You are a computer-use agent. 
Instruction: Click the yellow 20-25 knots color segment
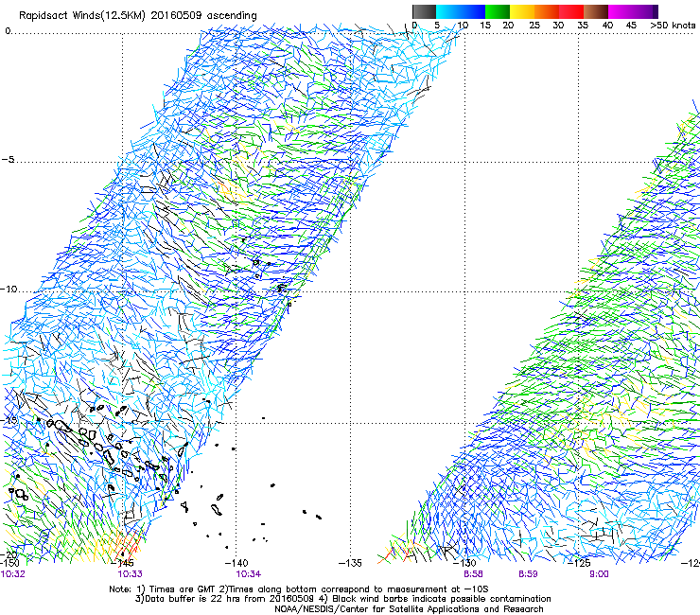[x=522, y=11]
